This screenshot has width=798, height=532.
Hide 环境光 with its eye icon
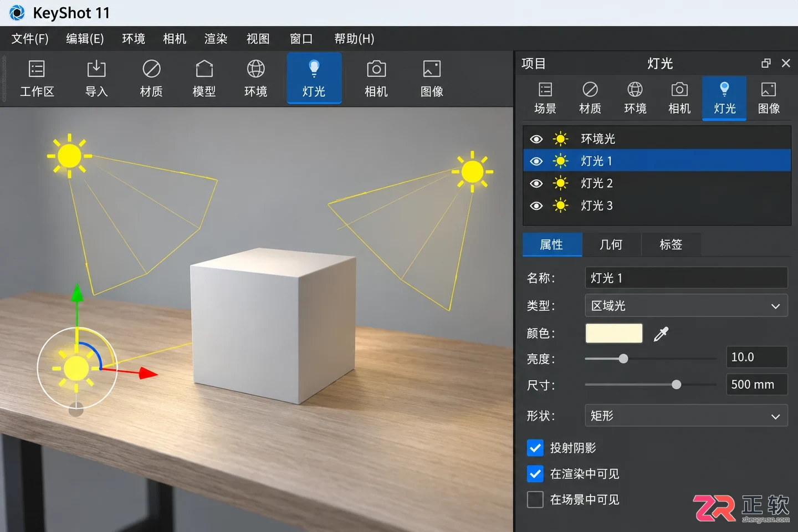536,139
